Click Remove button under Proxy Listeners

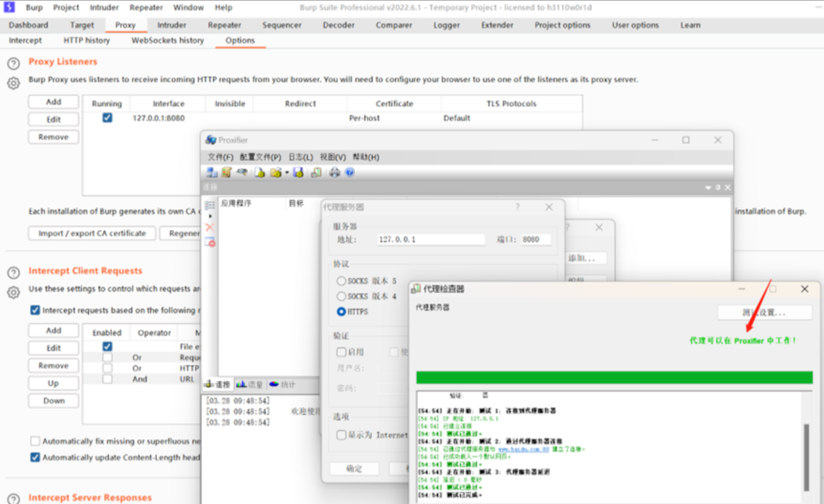(x=54, y=137)
